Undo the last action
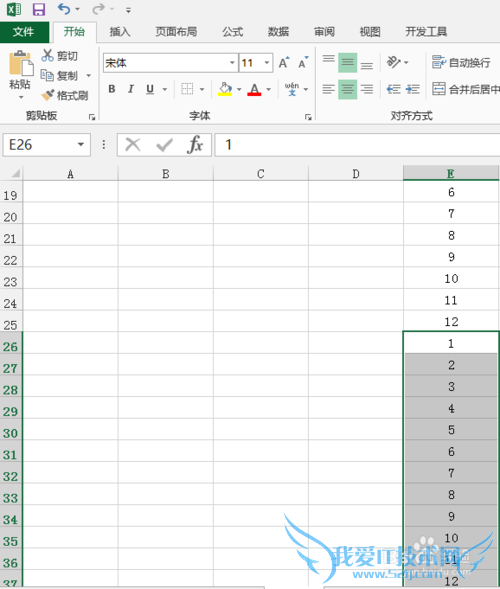 [x=63, y=9]
